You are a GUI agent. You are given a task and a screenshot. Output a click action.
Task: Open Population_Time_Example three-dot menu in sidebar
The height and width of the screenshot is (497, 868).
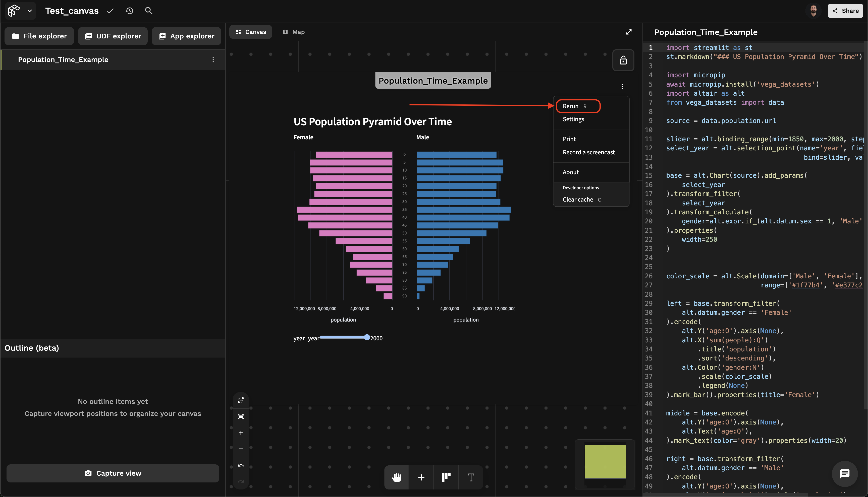213,60
